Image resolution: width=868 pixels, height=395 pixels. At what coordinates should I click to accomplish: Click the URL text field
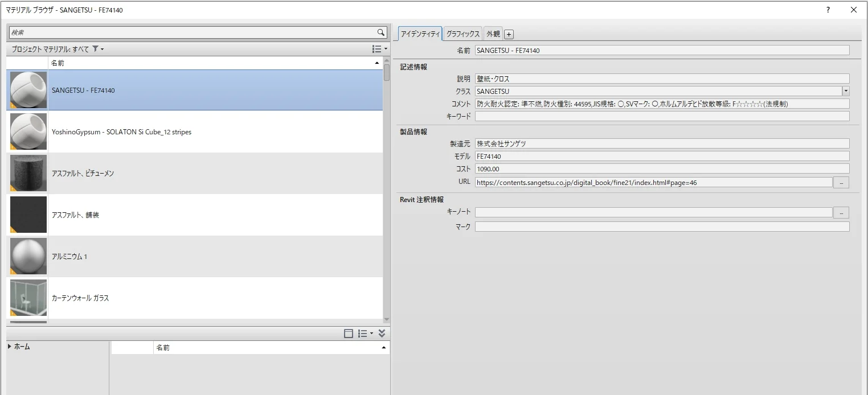tap(654, 182)
